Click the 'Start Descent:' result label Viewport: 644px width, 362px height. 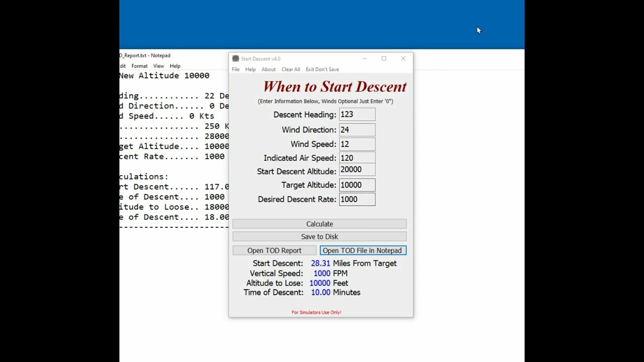pyautogui.click(x=278, y=263)
